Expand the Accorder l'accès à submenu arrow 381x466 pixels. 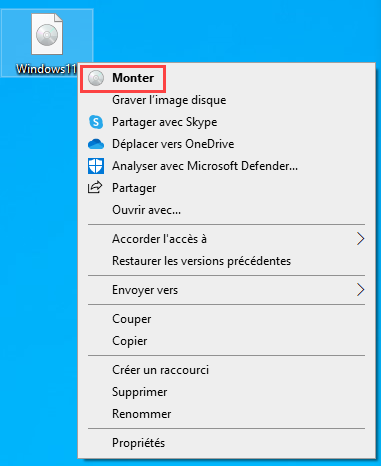pos(360,239)
